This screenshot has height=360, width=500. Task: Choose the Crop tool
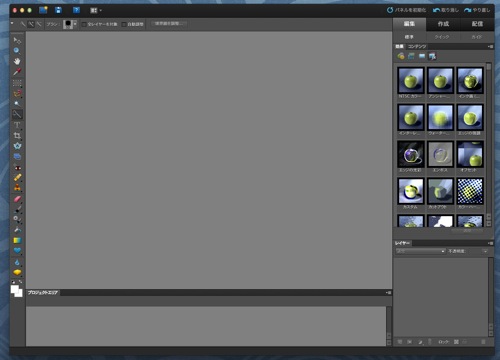[x=17, y=135]
